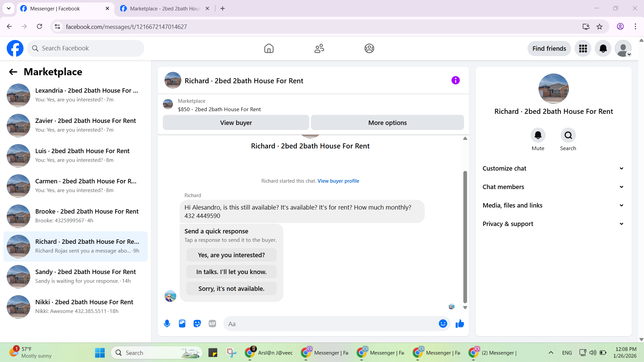Expand Customize chat section
The width and height of the screenshot is (644, 362).
[x=553, y=169]
